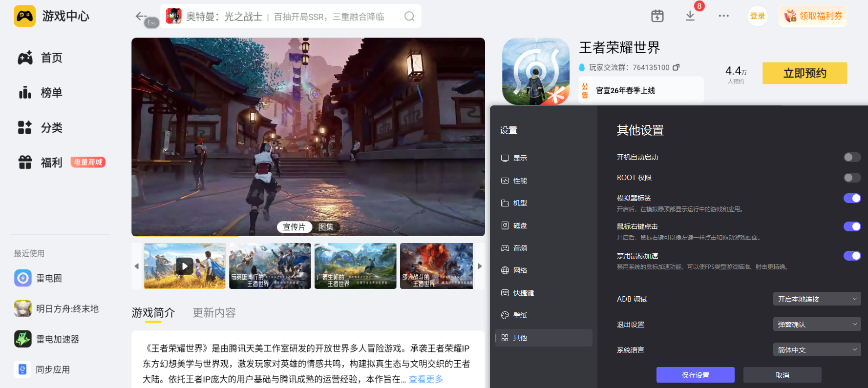Open 榜单 rankings in the sidebar

(40, 93)
